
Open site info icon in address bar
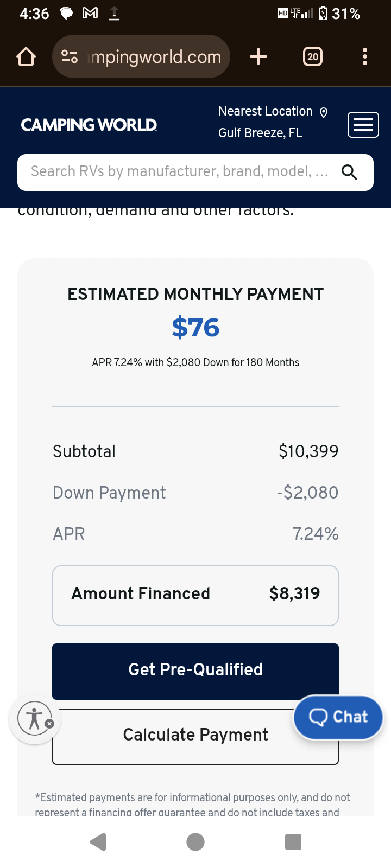click(70, 56)
